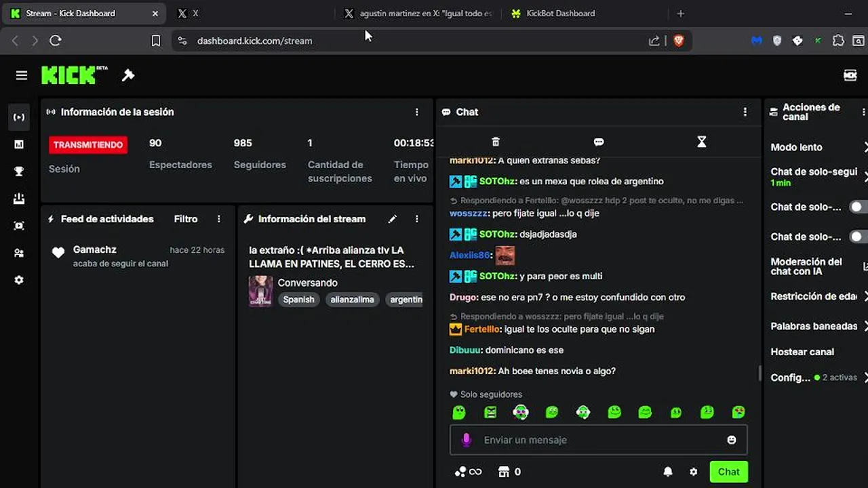868x488 pixels.
Task: Open the hamburger navigation menu
Action: click(x=22, y=75)
